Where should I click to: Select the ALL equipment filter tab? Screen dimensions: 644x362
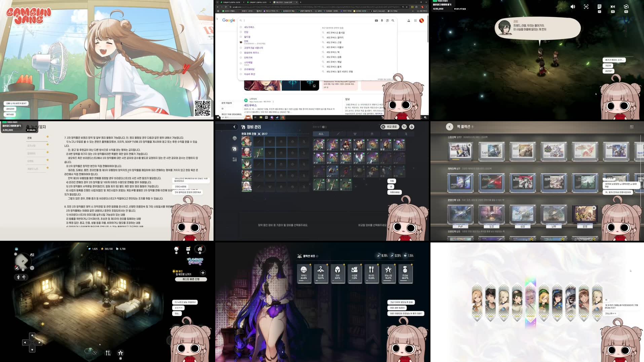pyautogui.click(x=321, y=134)
